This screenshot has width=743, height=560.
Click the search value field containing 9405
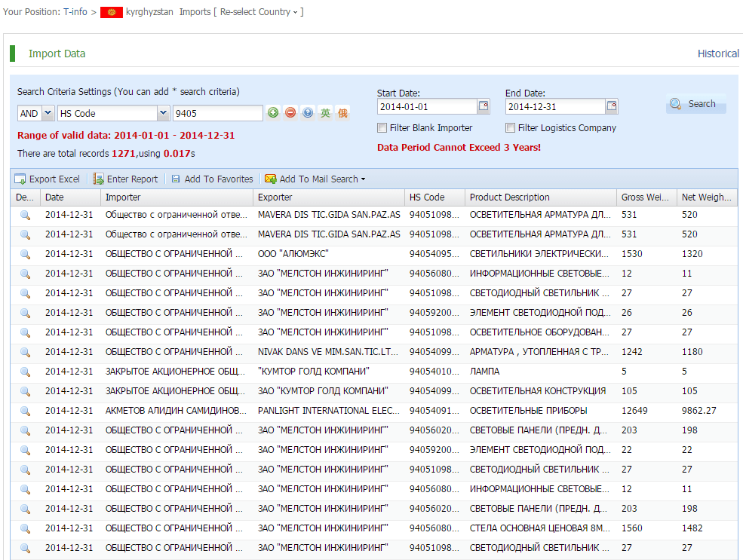coord(217,113)
